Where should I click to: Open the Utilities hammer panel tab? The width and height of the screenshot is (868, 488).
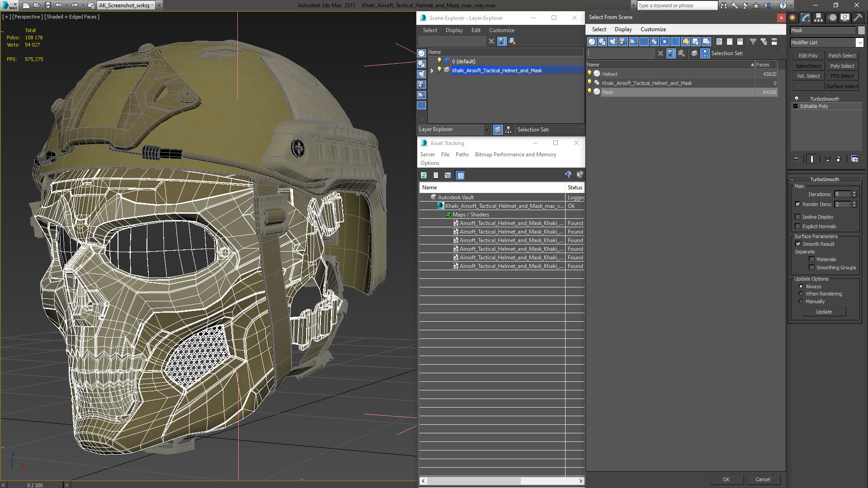(858, 18)
